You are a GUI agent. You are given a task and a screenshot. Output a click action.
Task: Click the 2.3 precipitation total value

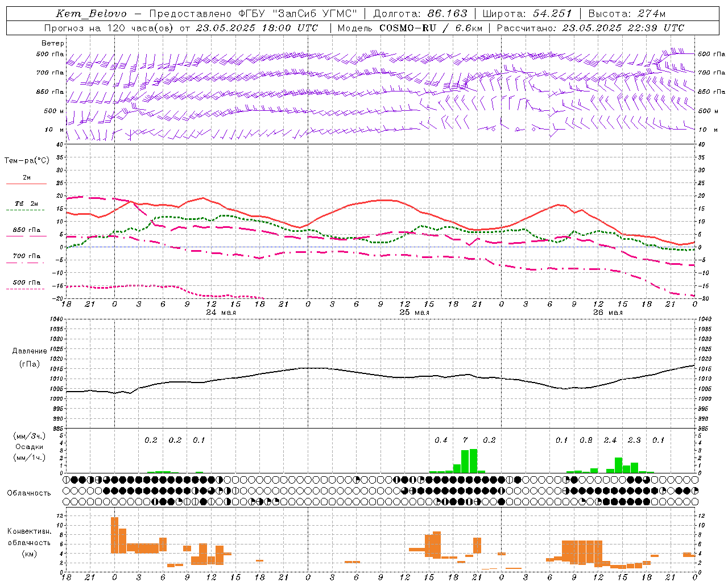tap(634, 440)
